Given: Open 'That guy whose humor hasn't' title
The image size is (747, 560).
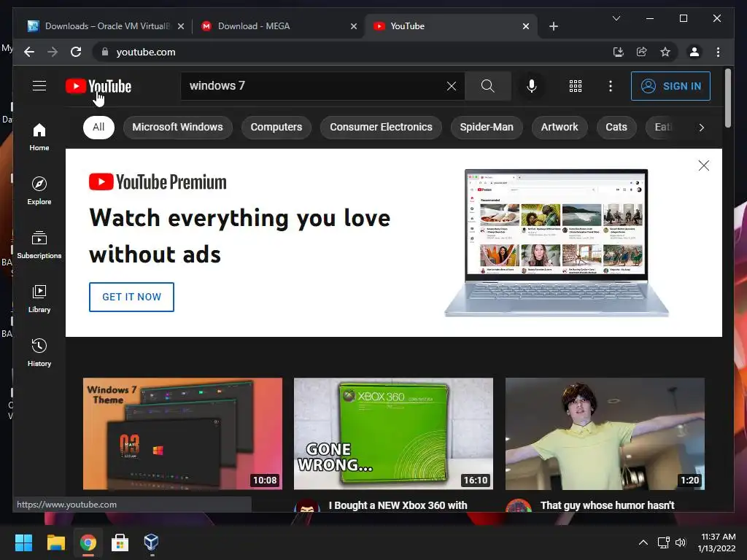Looking at the screenshot, I should [x=608, y=506].
